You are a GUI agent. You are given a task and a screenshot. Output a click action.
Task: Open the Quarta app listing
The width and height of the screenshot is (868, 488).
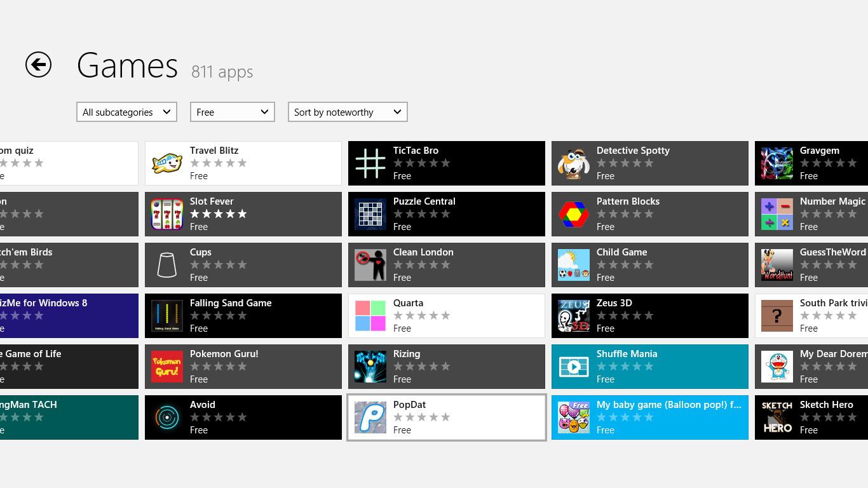[x=447, y=316]
